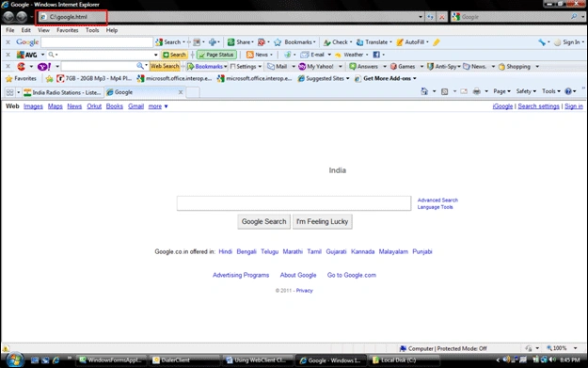
Task: Click the Search settings link
Action: tap(538, 106)
